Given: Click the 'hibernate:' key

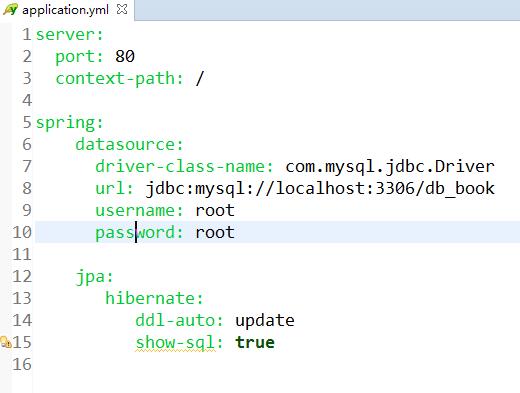Looking at the screenshot, I should click(154, 298).
